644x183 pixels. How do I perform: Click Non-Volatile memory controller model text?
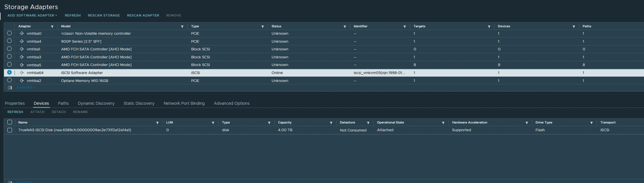point(96,33)
